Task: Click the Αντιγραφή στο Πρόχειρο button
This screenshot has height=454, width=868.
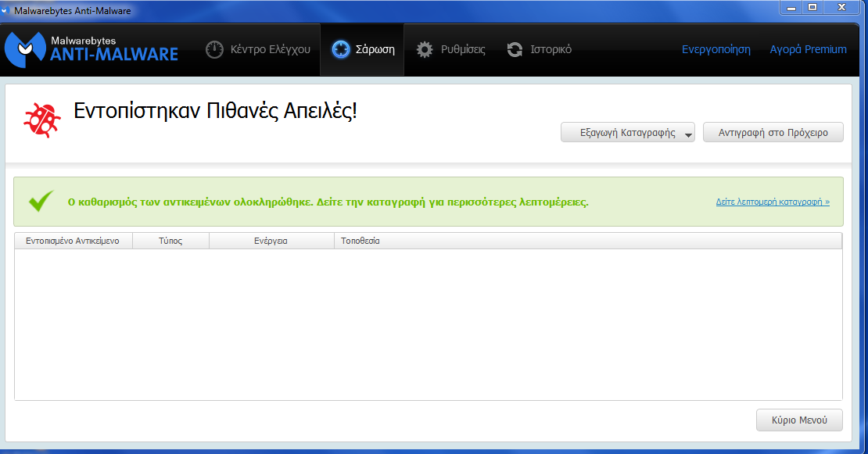Action: [x=773, y=132]
